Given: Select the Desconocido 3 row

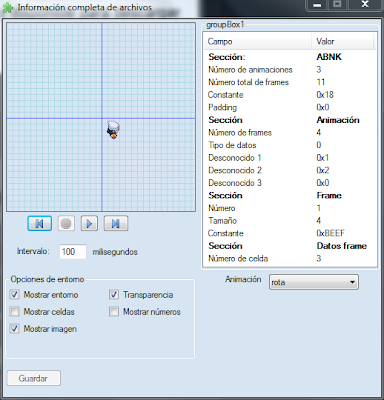Looking at the screenshot, I should pyautogui.click(x=290, y=183).
